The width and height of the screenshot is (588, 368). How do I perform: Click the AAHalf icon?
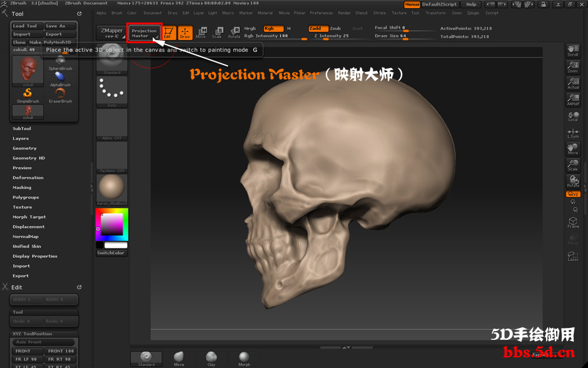point(573,100)
